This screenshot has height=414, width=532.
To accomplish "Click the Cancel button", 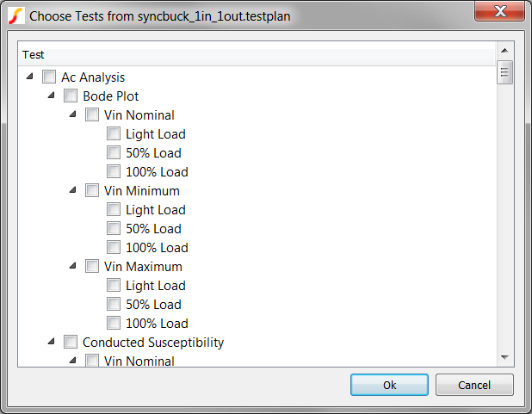I will (x=474, y=385).
